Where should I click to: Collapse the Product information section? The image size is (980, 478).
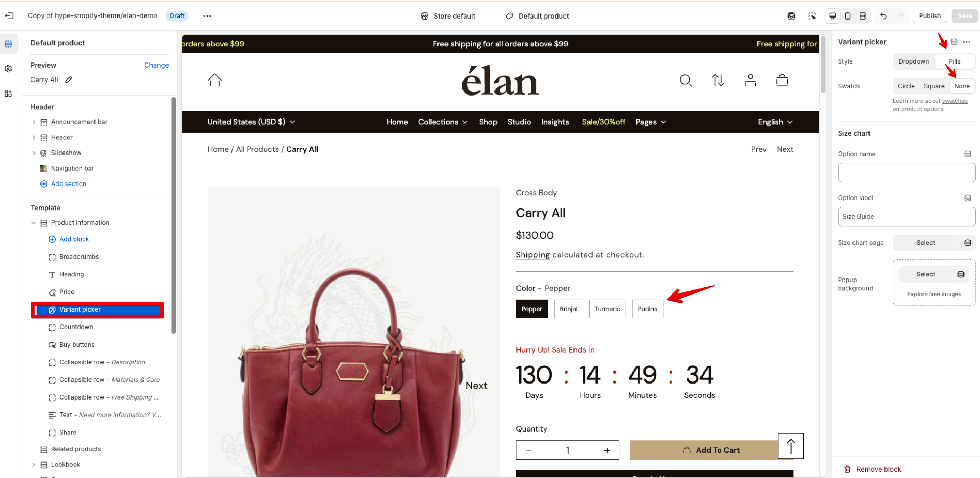click(33, 223)
